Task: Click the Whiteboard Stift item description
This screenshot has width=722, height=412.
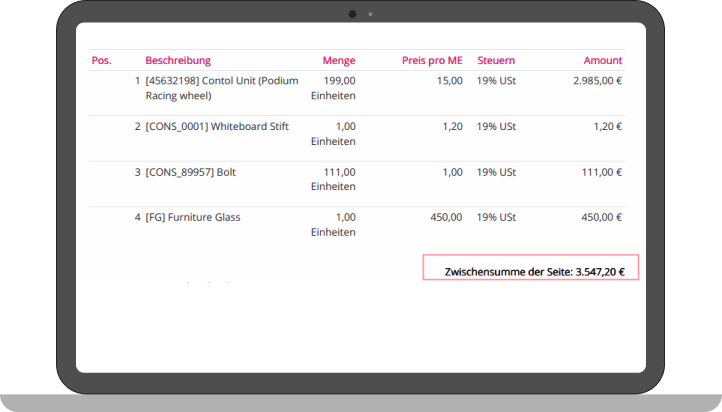Action: coord(217,127)
